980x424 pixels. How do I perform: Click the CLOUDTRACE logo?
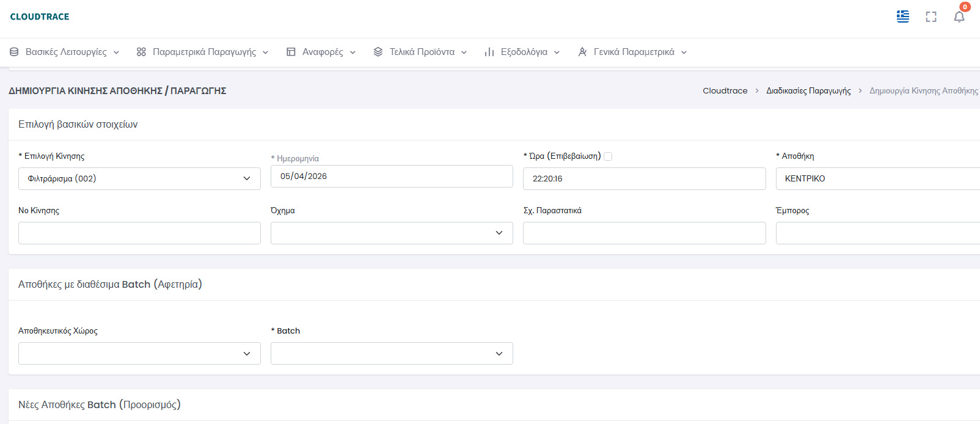pyautogui.click(x=40, y=16)
